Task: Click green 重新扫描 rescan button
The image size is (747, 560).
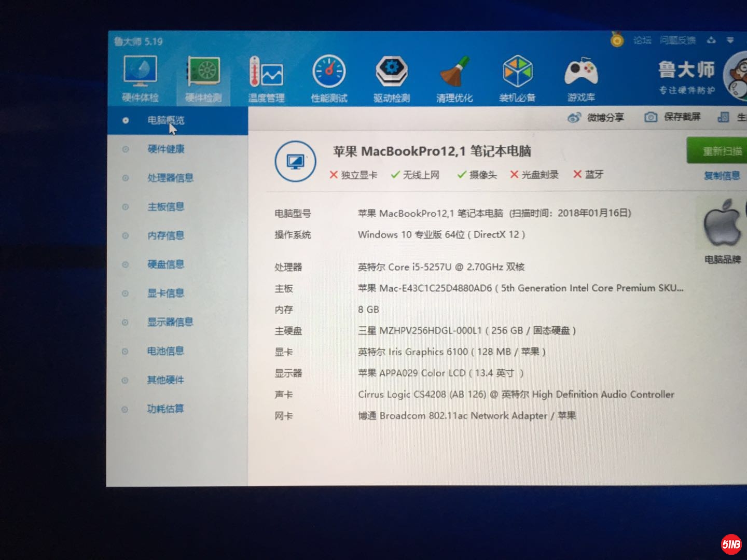Action: 718,151
